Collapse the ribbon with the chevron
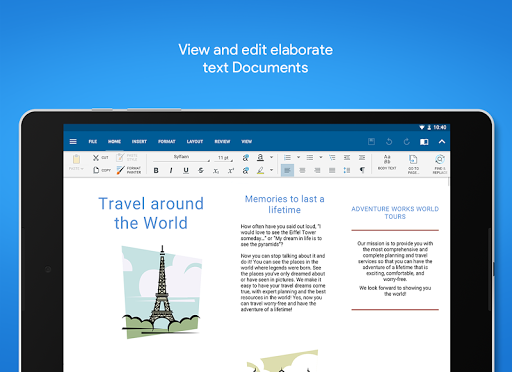512x372 pixels. (442, 142)
